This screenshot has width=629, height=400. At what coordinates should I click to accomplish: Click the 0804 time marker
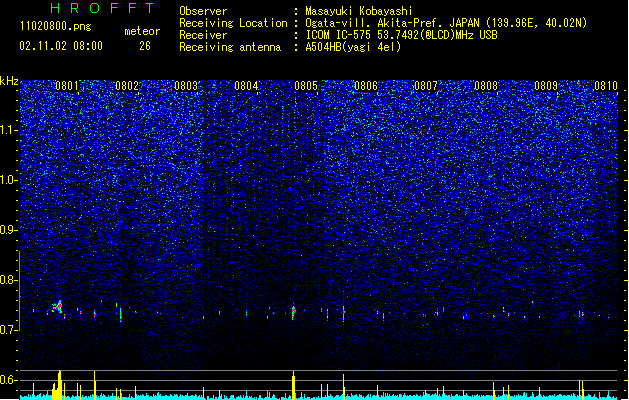(246, 86)
